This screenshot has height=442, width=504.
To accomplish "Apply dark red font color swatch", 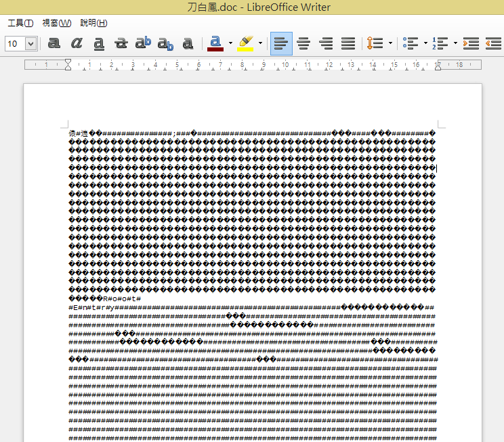I will click(215, 43).
